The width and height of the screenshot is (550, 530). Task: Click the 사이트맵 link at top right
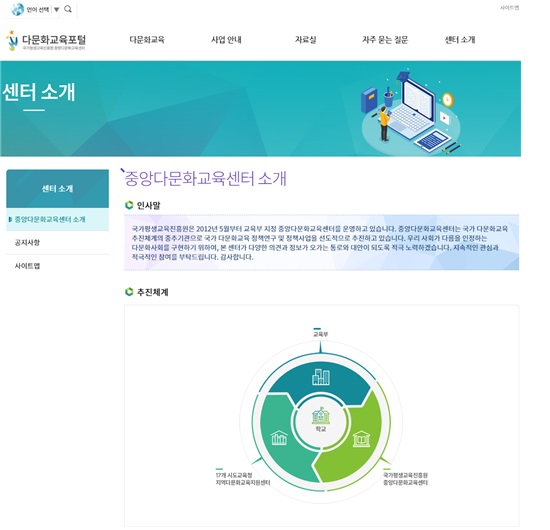(509, 8)
